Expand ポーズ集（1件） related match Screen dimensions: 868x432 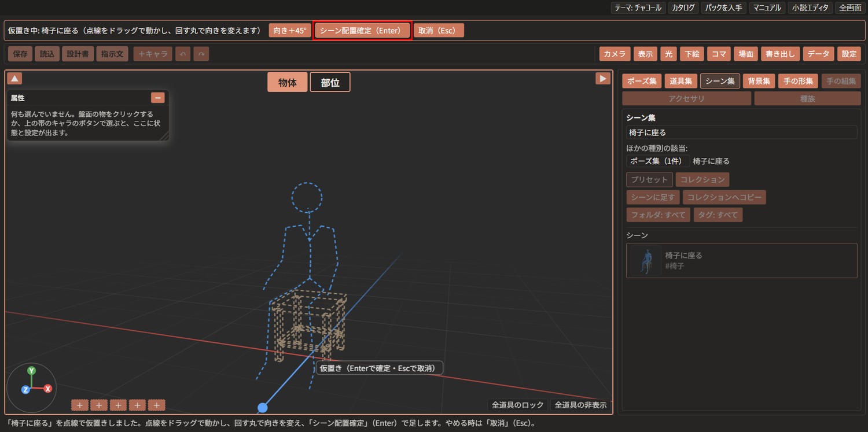point(657,161)
